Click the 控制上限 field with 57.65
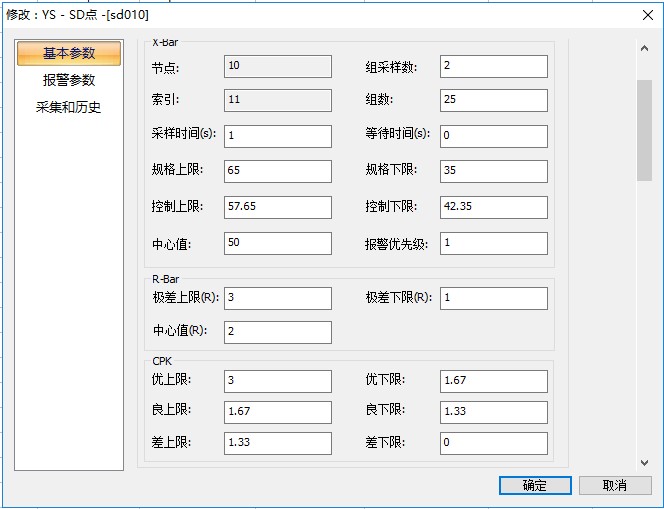664x509 pixels. pos(277,207)
